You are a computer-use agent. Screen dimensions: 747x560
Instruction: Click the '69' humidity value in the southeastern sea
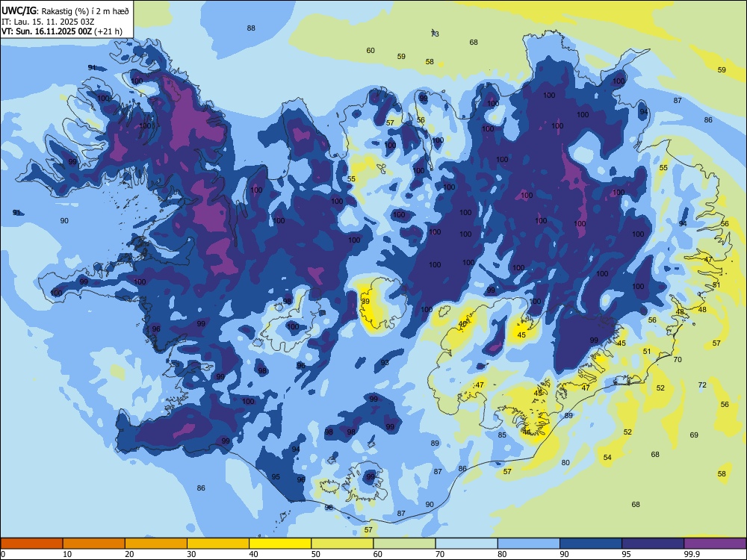coord(694,435)
